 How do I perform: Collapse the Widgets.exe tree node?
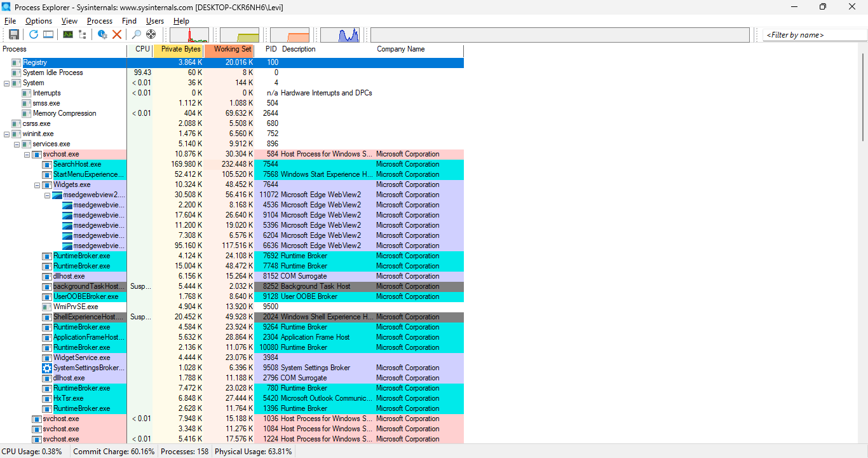[37, 184]
